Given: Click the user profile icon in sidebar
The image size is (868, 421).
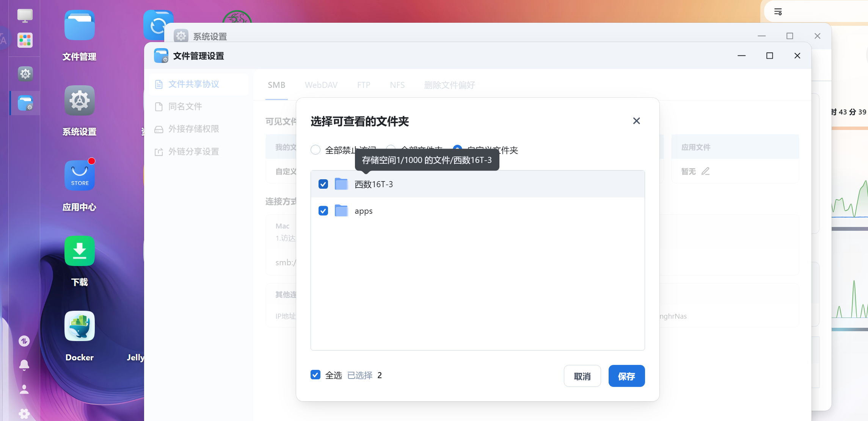Looking at the screenshot, I should [x=24, y=389].
